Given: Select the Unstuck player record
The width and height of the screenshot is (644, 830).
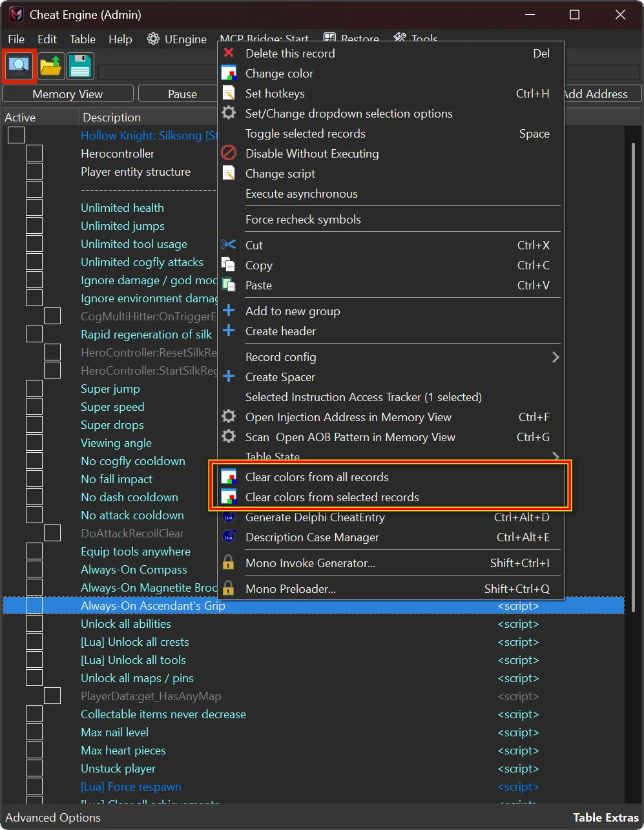Looking at the screenshot, I should pos(118,768).
